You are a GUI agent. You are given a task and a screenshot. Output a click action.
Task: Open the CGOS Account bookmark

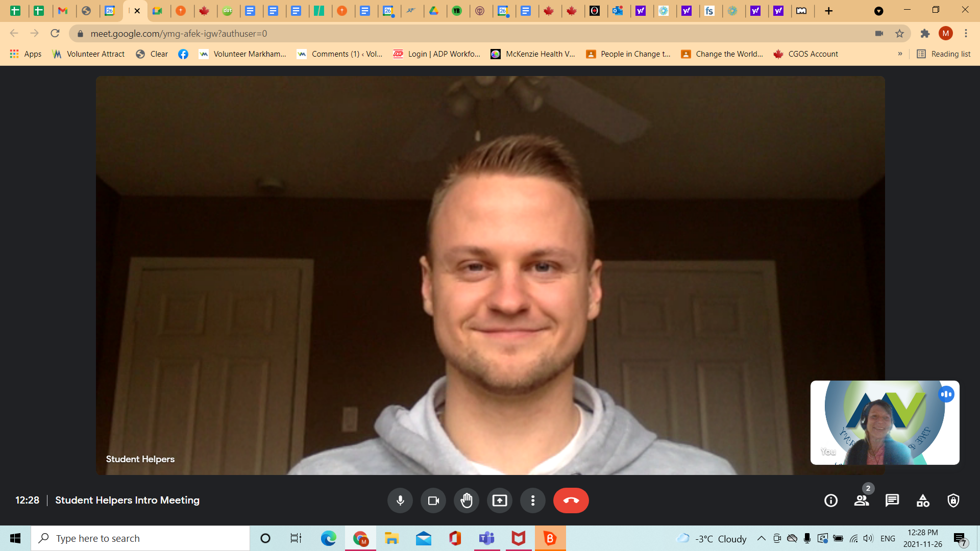tap(806, 54)
